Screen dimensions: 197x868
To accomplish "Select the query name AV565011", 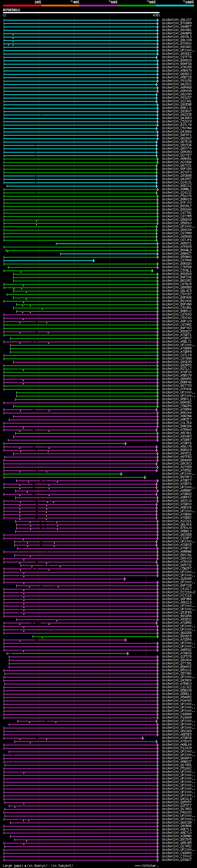I will (11, 10).
